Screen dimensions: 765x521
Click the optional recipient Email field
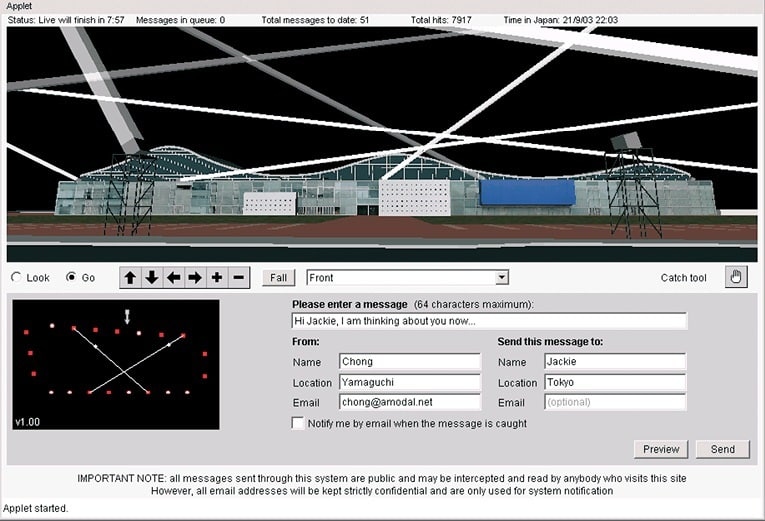(x=615, y=402)
